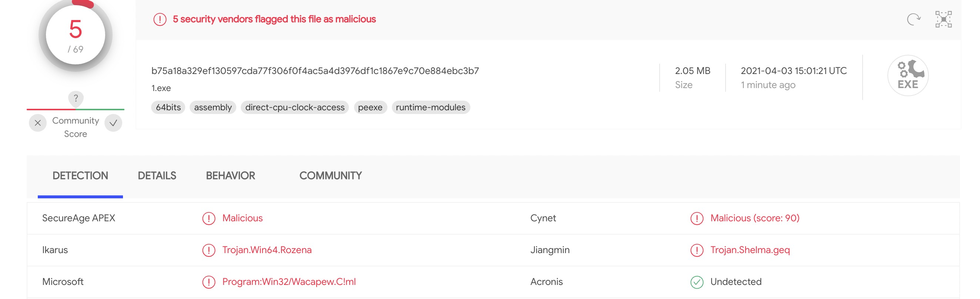
Task: Click the runtime-modules tag
Action: click(430, 108)
